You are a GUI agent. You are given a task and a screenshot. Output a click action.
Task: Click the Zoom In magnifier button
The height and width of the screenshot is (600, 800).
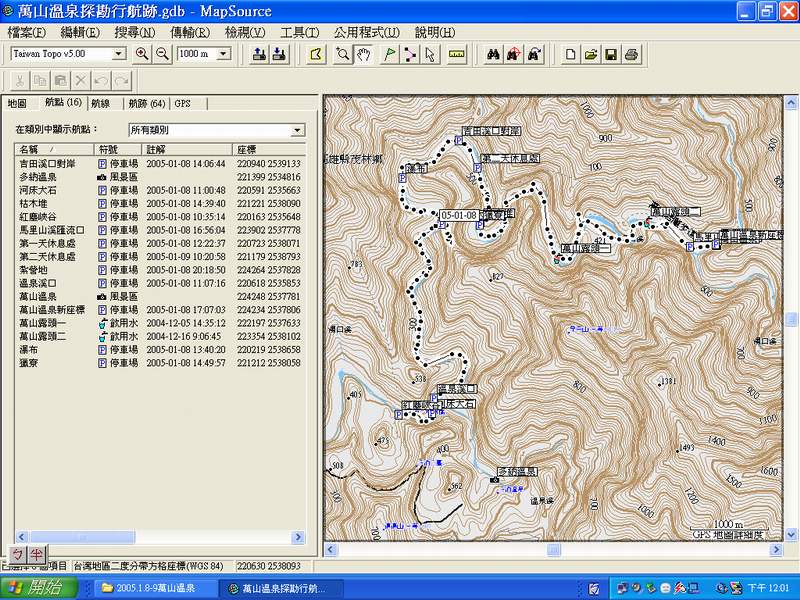[x=142, y=54]
